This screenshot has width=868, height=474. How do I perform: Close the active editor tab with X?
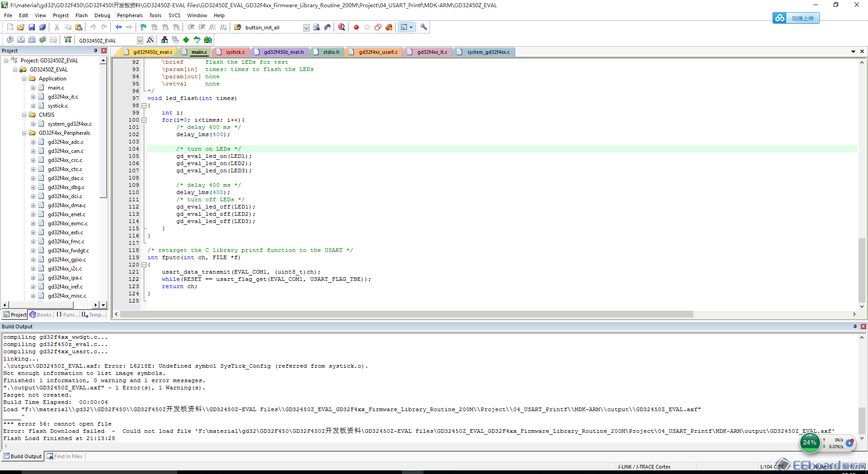[x=862, y=52]
